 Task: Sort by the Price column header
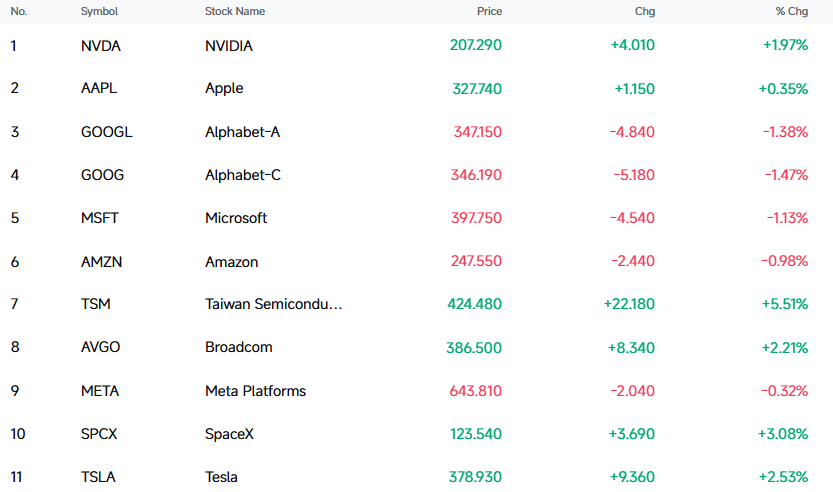click(x=489, y=11)
